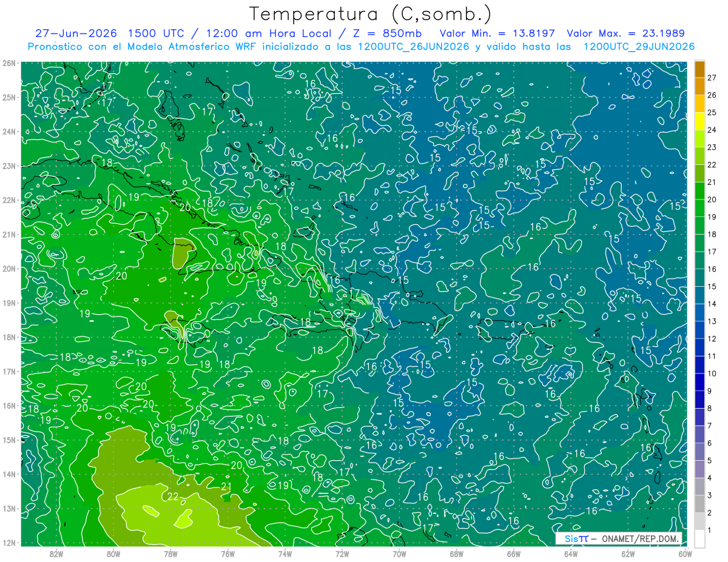Select the color bar segment labeled 27
The width and height of the screenshot is (728, 562).
point(699,69)
